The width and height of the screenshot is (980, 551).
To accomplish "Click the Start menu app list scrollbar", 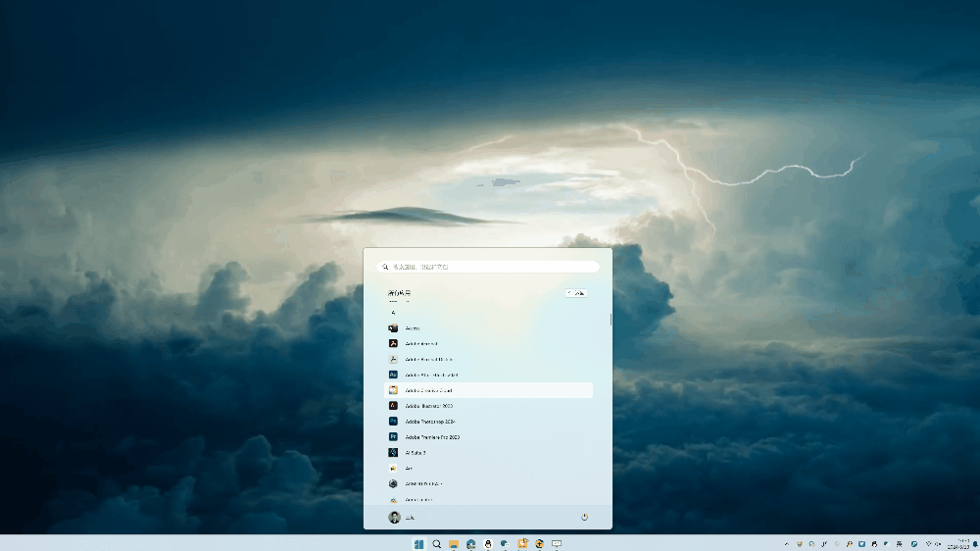I will pos(611,320).
